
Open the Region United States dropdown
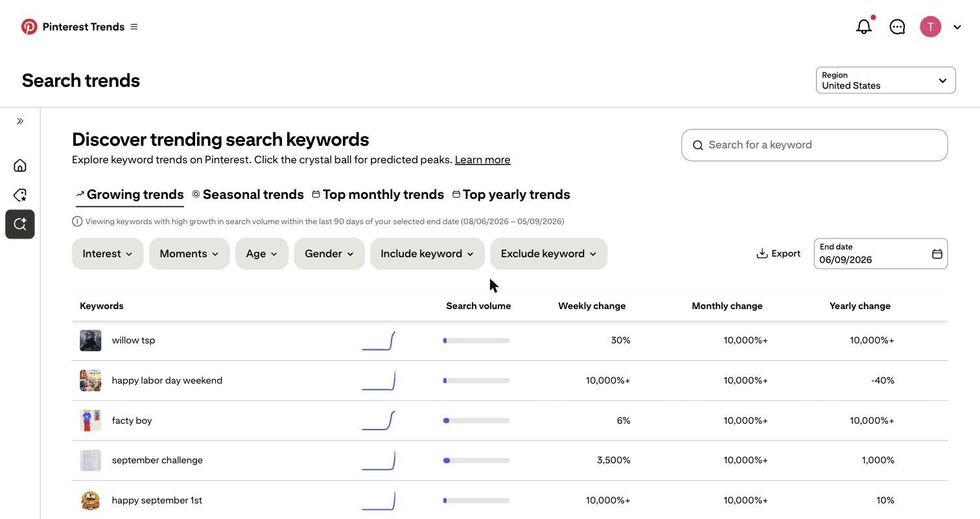pos(885,80)
